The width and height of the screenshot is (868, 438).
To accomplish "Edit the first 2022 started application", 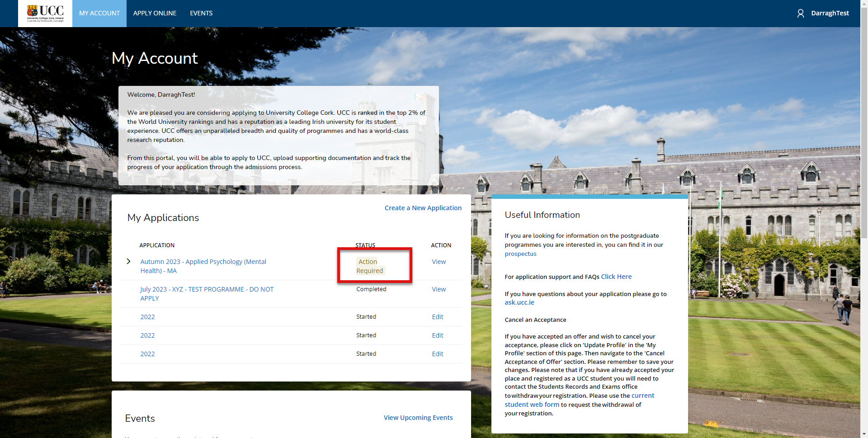I will pyautogui.click(x=437, y=317).
